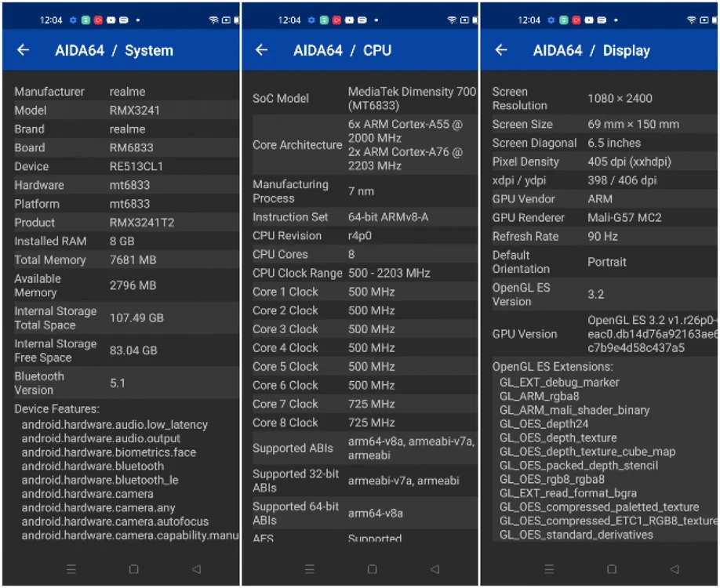The image size is (720, 588).
Task: Select GL_OES_packed_depth_stencil extension line
Action: click(579, 466)
